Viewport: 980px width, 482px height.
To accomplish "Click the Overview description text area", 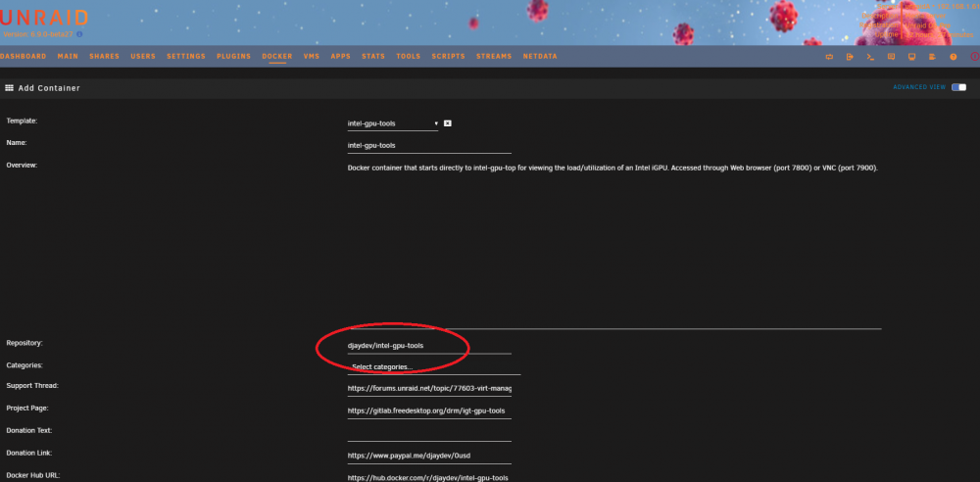I will (x=614, y=245).
